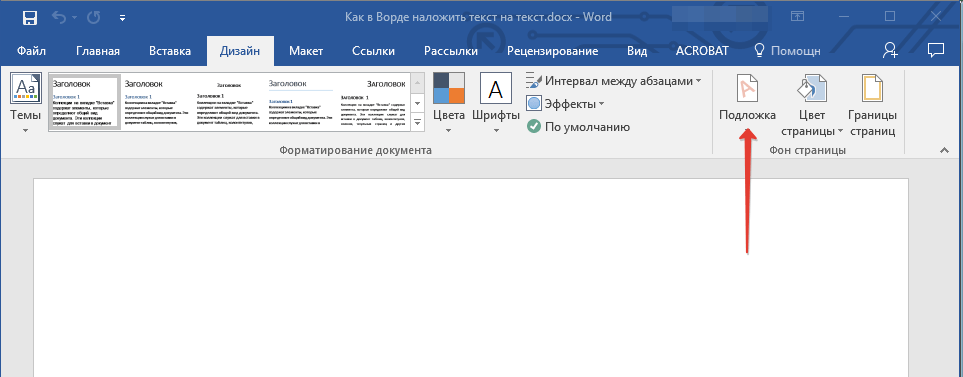Screen dimensions: 963x377
Task: Switch to the Главная tab
Action: click(98, 51)
